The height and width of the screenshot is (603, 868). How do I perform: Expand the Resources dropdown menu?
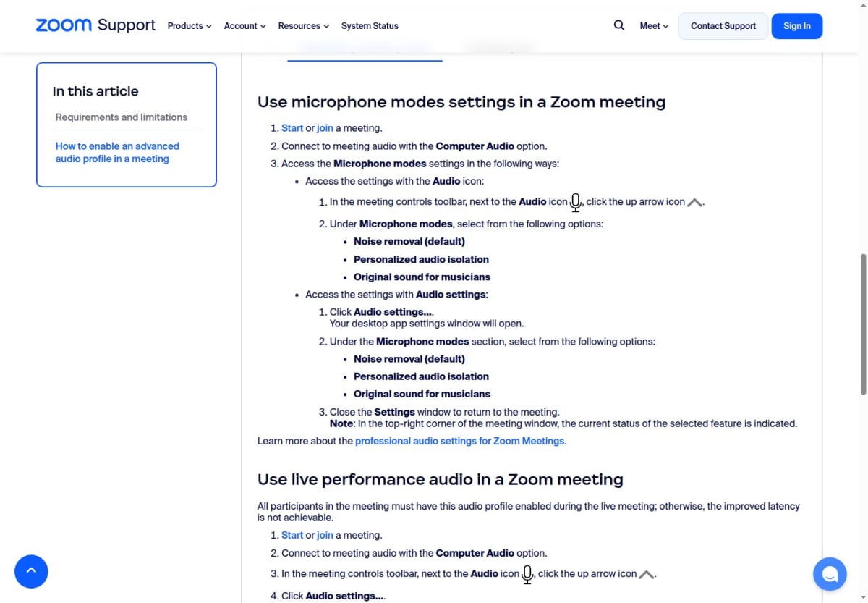[x=304, y=26]
